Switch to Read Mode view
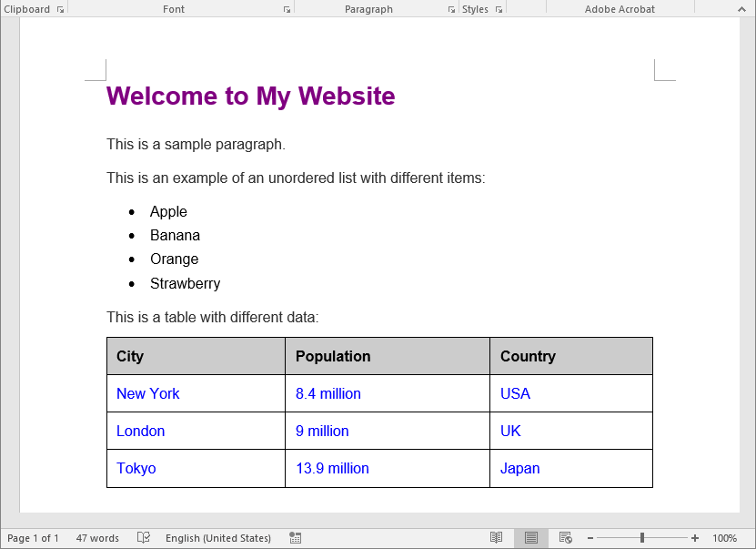This screenshot has height=549, width=756. click(x=496, y=538)
